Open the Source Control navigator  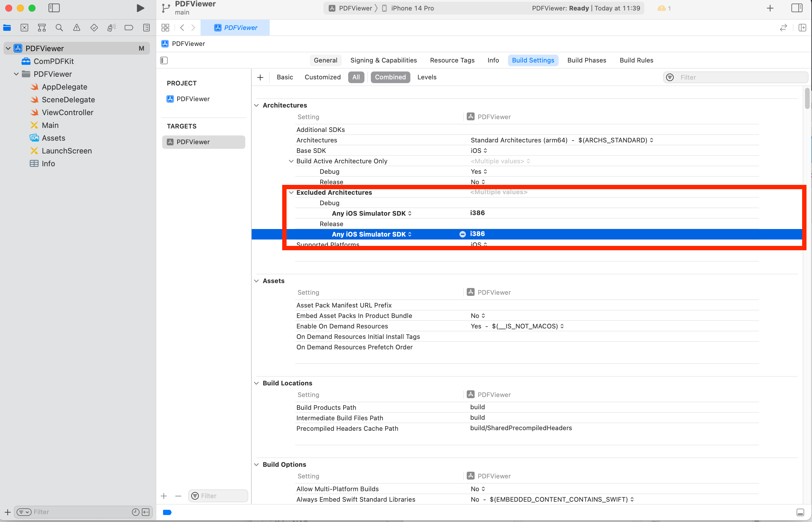click(24, 28)
